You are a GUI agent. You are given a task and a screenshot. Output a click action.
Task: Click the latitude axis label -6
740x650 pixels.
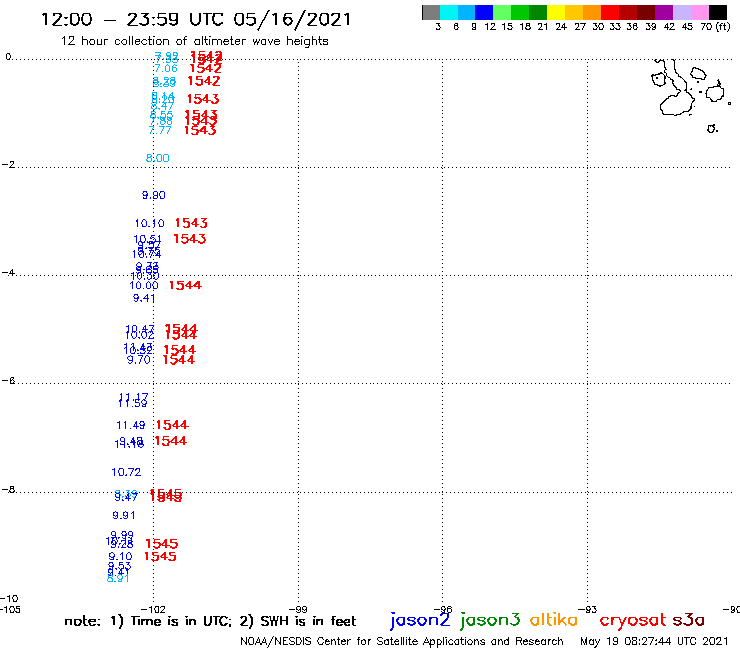8,380
